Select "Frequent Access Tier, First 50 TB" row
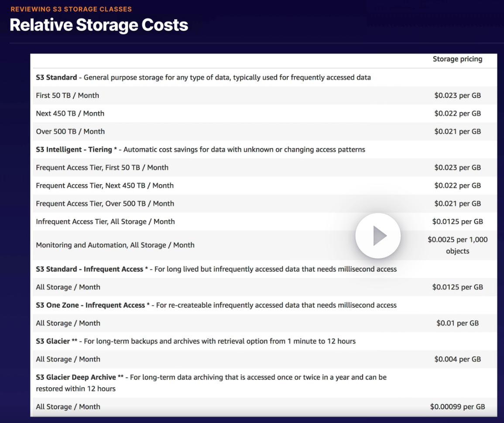504x423 pixels. [102, 168]
